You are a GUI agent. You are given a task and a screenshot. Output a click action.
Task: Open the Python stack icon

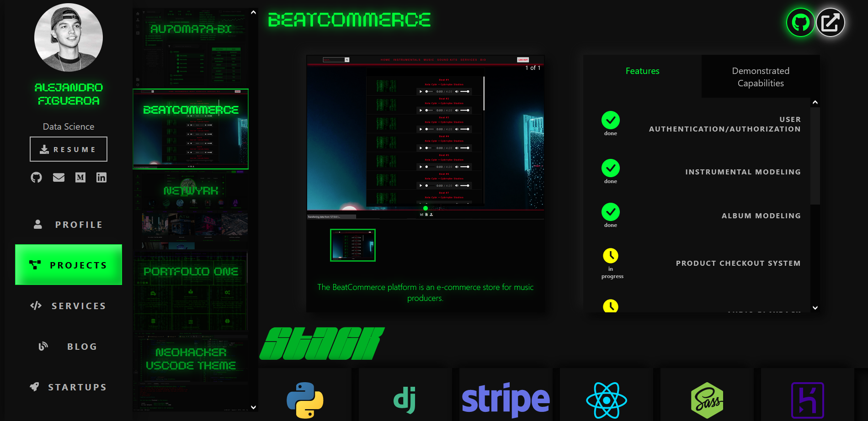coord(305,400)
